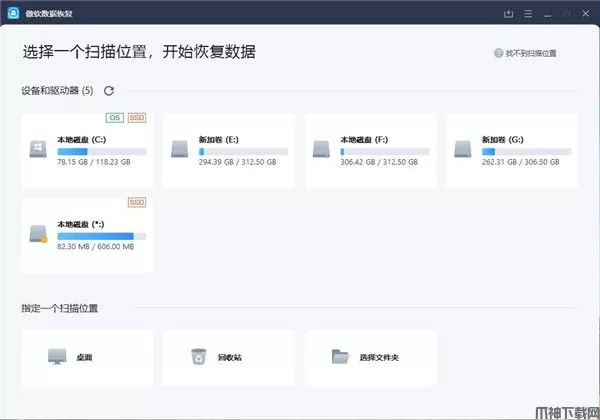Select the 新加卷 (G:) drive card
600x420 pixels.
(512, 151)
